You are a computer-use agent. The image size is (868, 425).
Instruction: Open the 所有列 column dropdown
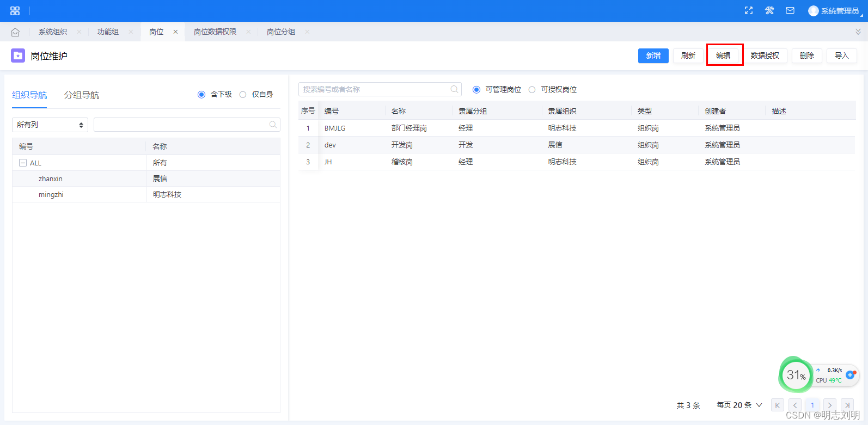50,125
